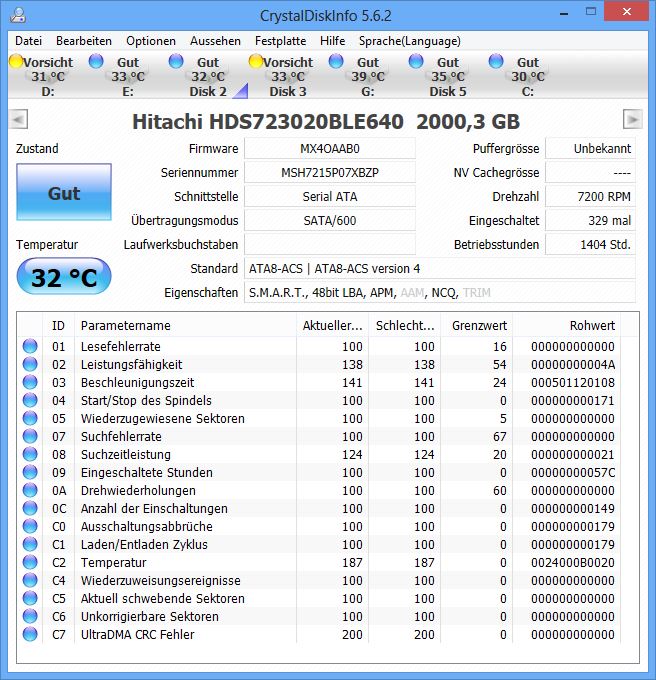656x680 pixels.
Task: Click the Firmware field MX4OAAB0
Action: point(330,149)
